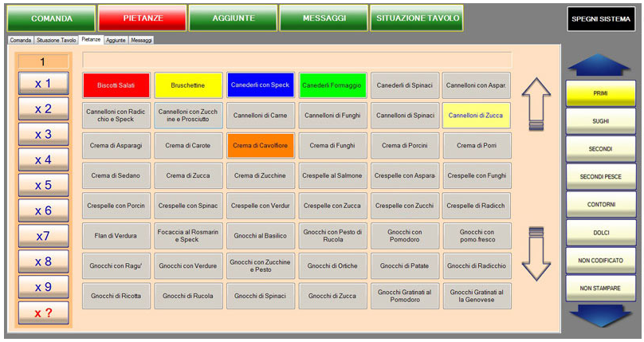Switch to the Situazione Tavolo tab

(x=57, y=39)
